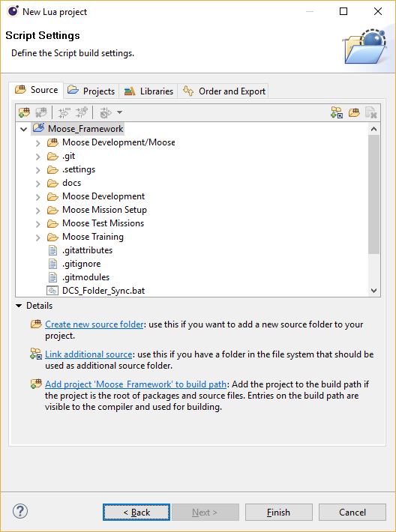Click the help question mark icon
This screenshot has width=396, height=532.
[20, 511]
